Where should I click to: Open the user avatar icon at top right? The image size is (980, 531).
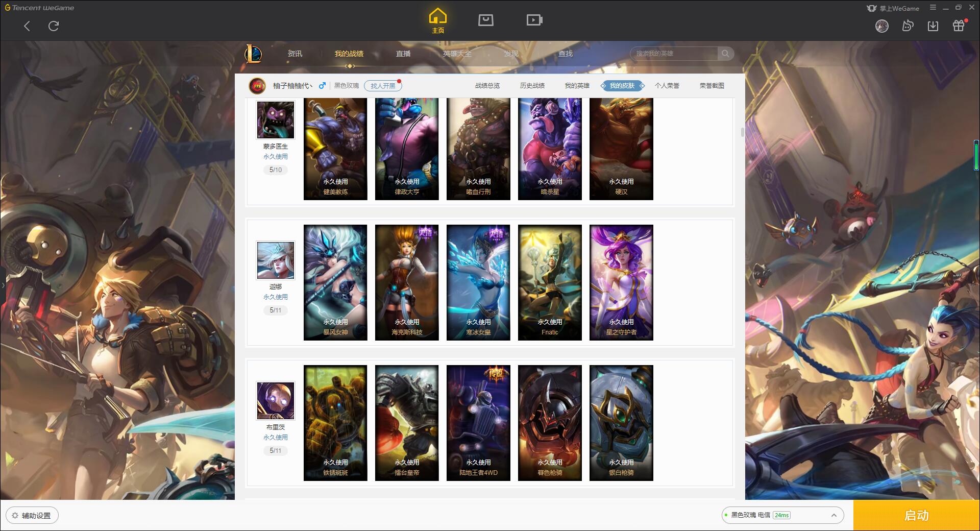882,26
